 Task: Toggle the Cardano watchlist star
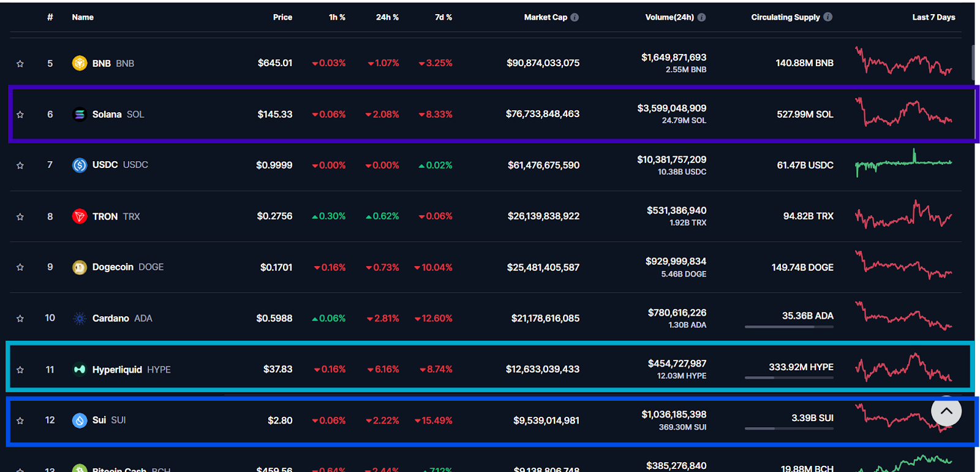[x=20, y=319]
